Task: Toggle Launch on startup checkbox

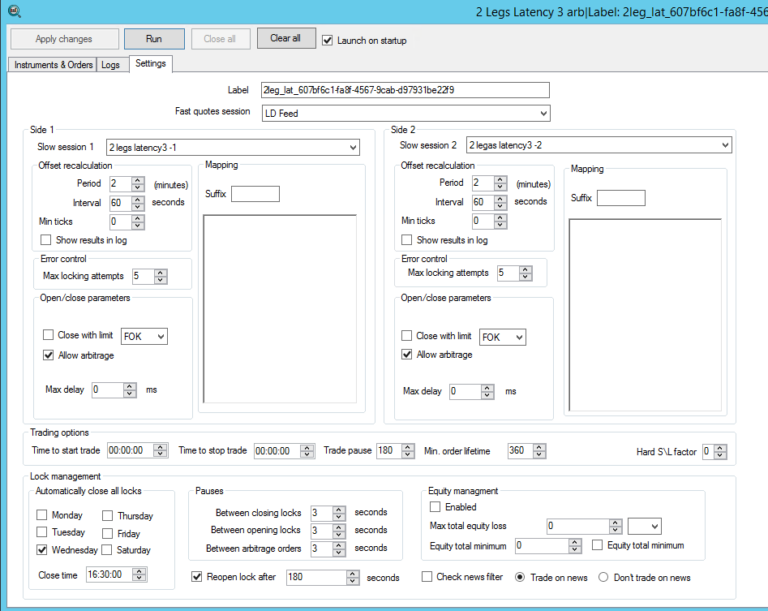Action: coord(328,40)
